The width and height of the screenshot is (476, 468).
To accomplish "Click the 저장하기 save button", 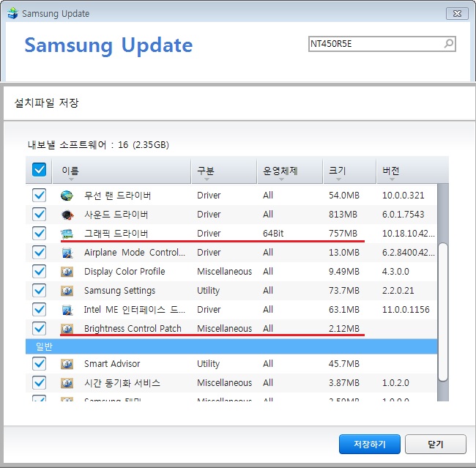I will [369, 444].
